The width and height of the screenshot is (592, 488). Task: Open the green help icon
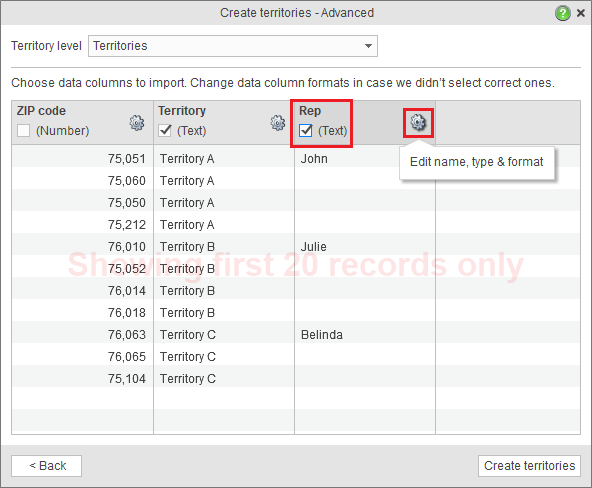563,13
